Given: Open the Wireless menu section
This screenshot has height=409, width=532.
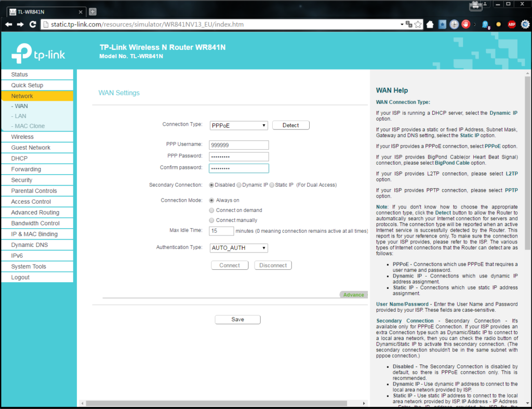Looking at the screenshot, I should coord(22,137).
